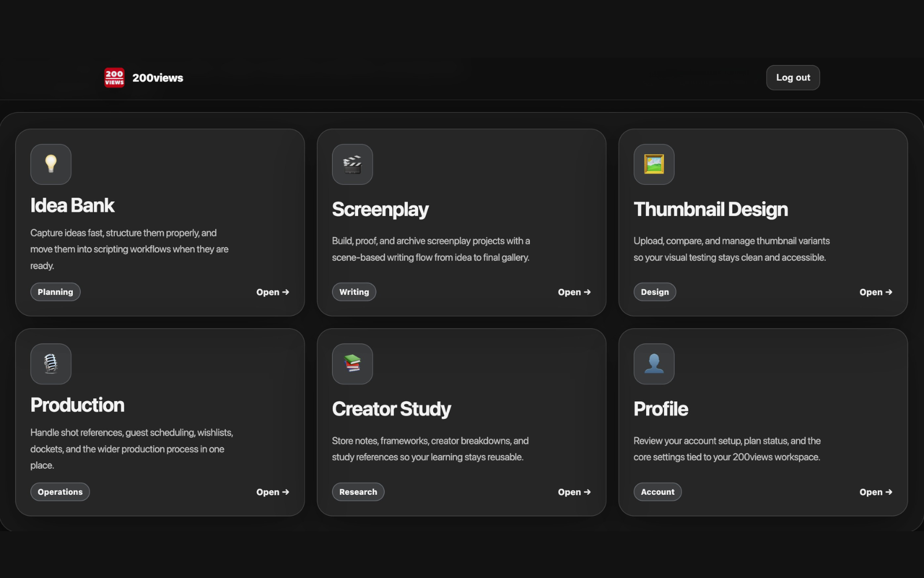
Task: Click the Account tag on the Profile card
Action: coord(657,492)
